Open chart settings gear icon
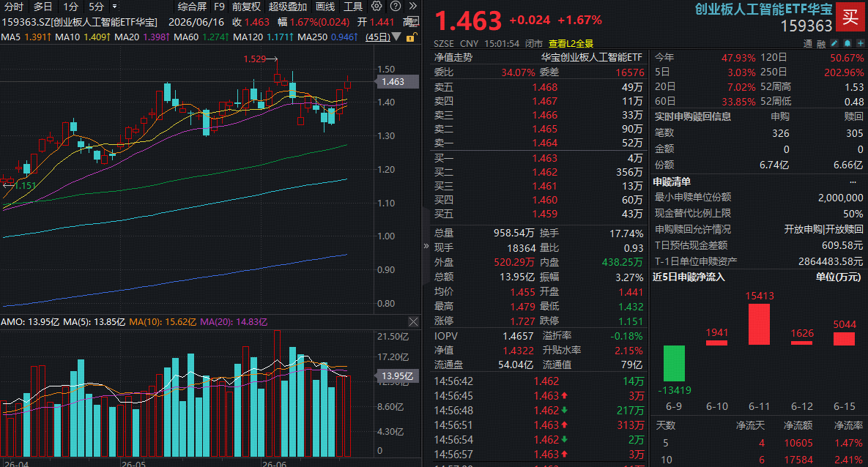The height and width of the screenshot is (467, 868). click(x=376, y=6)
